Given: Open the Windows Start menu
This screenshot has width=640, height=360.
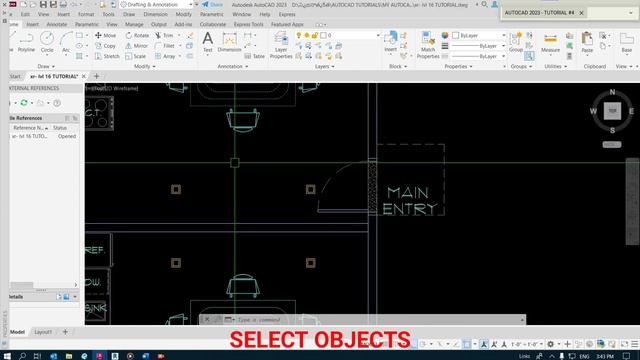Looking at the screenshot, I should 7,356.
